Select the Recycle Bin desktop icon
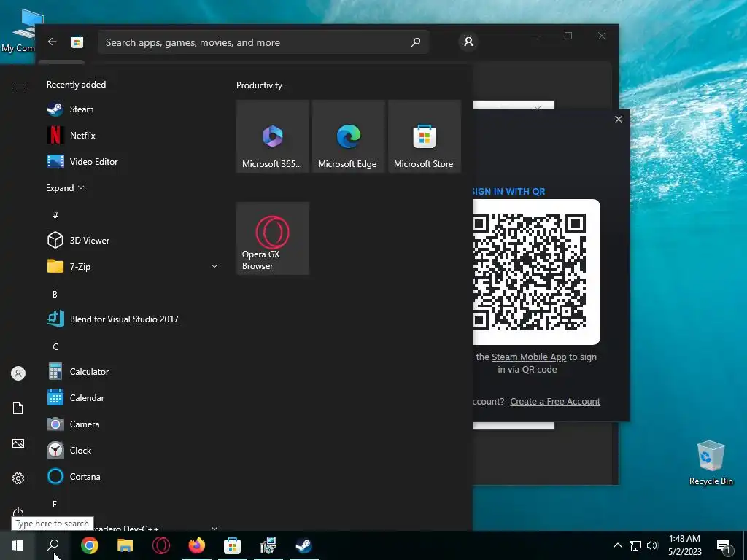747x560 pixels. (711, 463)
